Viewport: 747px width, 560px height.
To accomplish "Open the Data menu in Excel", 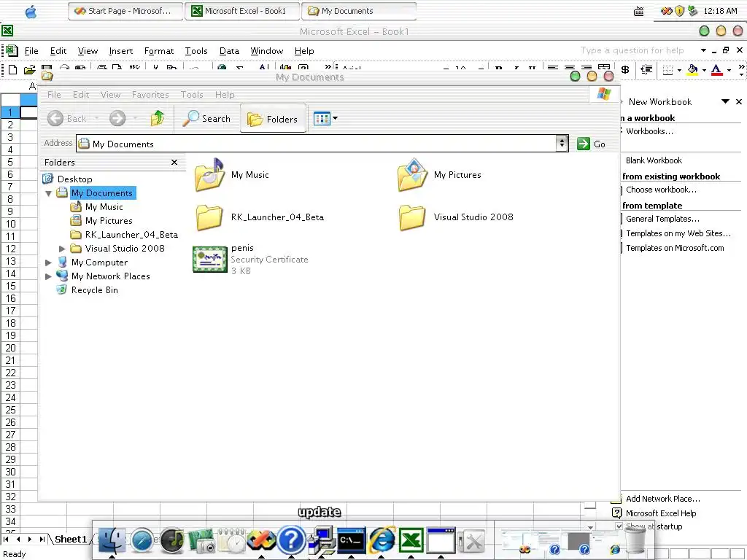I will coord(229,51).
